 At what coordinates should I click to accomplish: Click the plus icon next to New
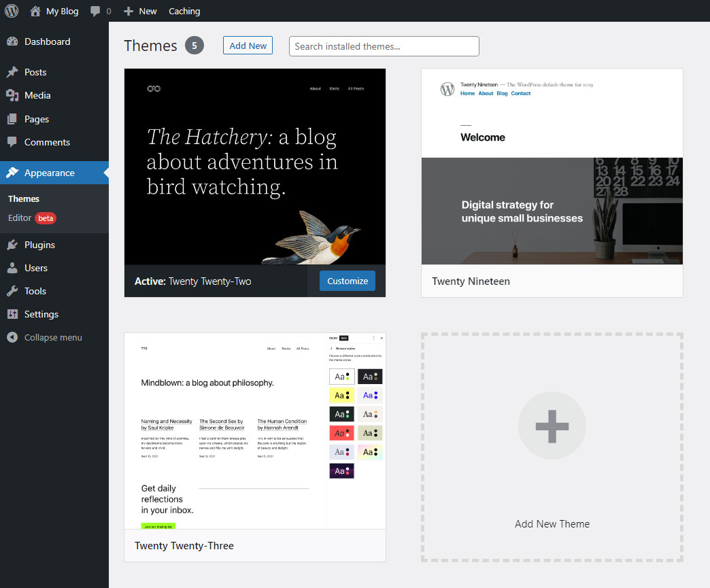pos(129,12)
